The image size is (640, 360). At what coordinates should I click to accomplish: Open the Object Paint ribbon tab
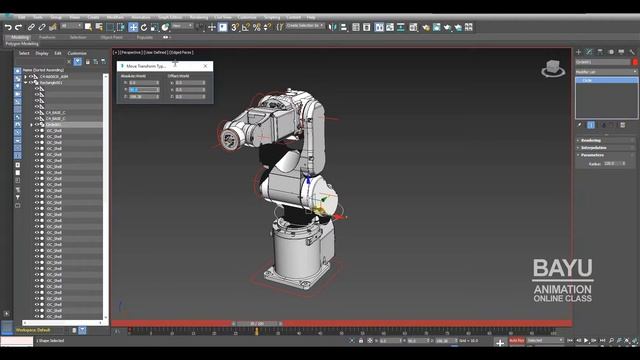coord(111,37)
